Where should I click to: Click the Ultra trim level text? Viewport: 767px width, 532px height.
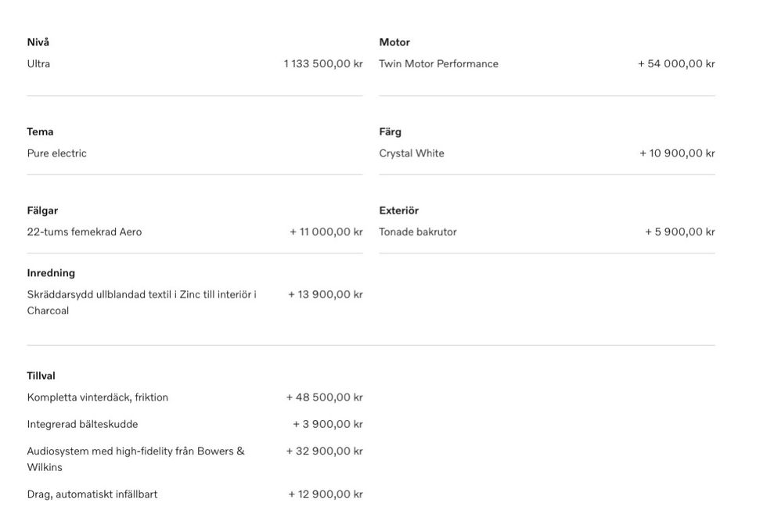coord(38,64)
